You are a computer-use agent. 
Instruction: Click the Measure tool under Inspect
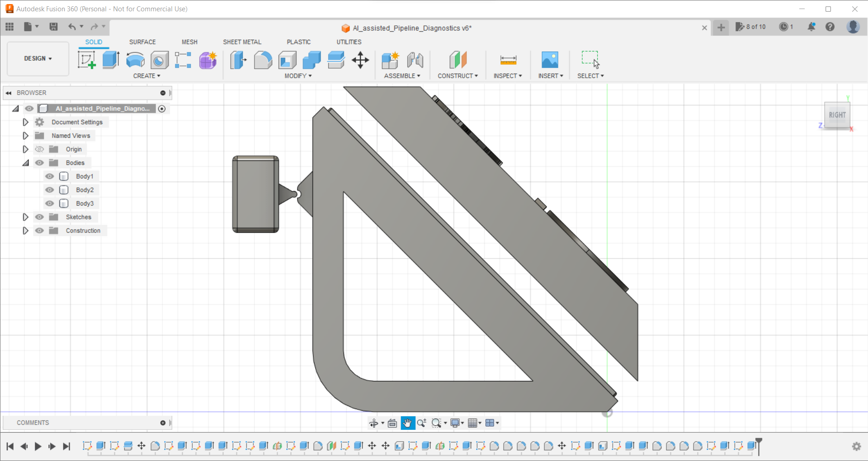click(x=508, y=60)
